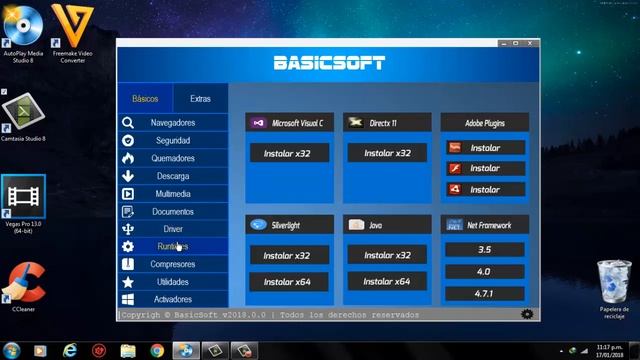The image size is (640, 360).
Task: Install Net Framework 4.7.1
Action: click(485, 293)
